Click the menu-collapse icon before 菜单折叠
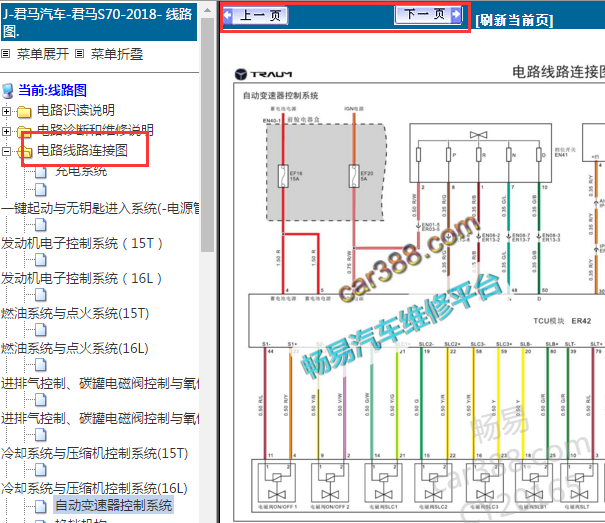Image resolution: width=605 pixels, height=523 pixels. pyautogui.click(x=79, y=54)
